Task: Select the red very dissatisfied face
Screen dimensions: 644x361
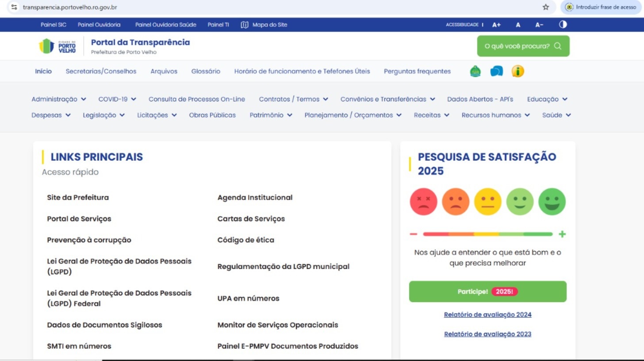Action: 423,202
